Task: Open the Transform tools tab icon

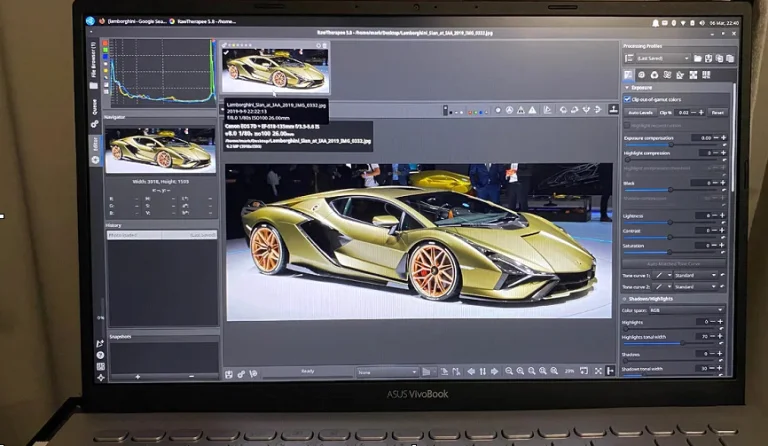Action: (680, 75)
